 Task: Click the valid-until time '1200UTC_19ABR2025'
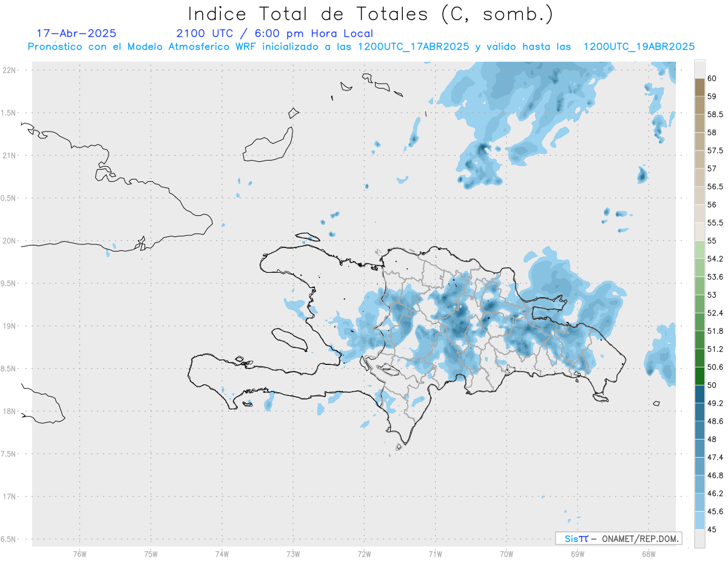pyautogui.click(x=639, y=47)
